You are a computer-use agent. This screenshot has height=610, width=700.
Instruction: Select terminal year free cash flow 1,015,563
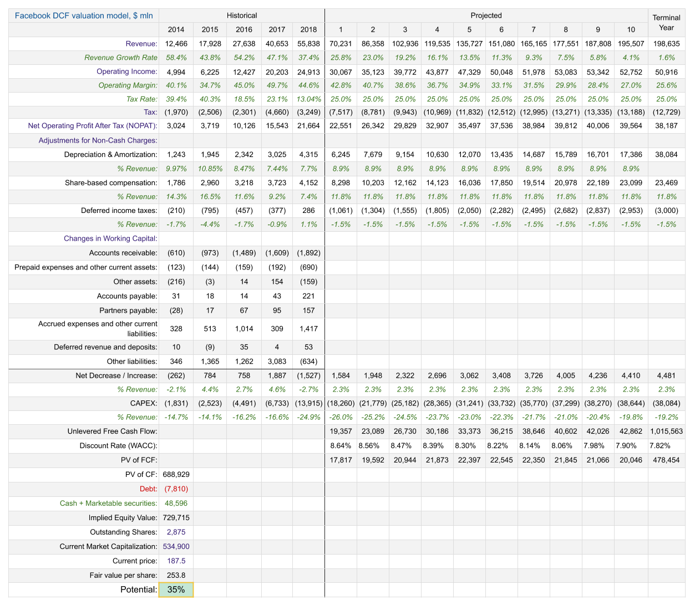coord(666,431)
